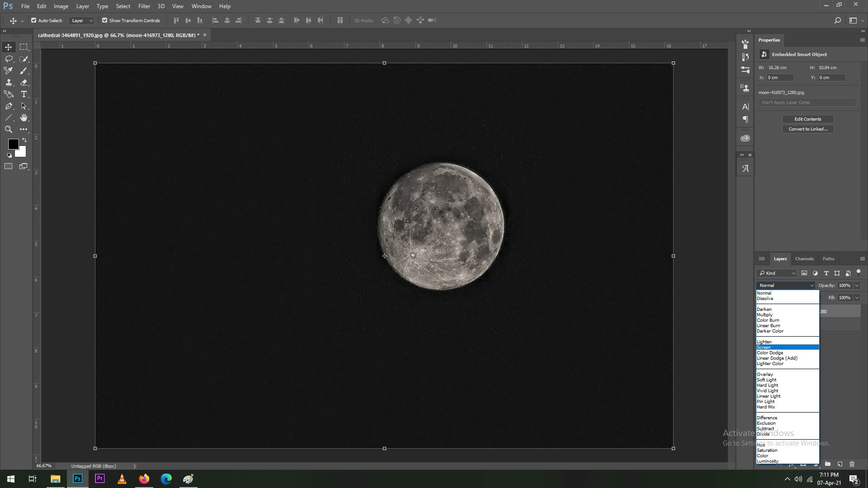Toggle shape layers filter in Layers panel
The image size is (868, 488).
[x=837, y=273]
